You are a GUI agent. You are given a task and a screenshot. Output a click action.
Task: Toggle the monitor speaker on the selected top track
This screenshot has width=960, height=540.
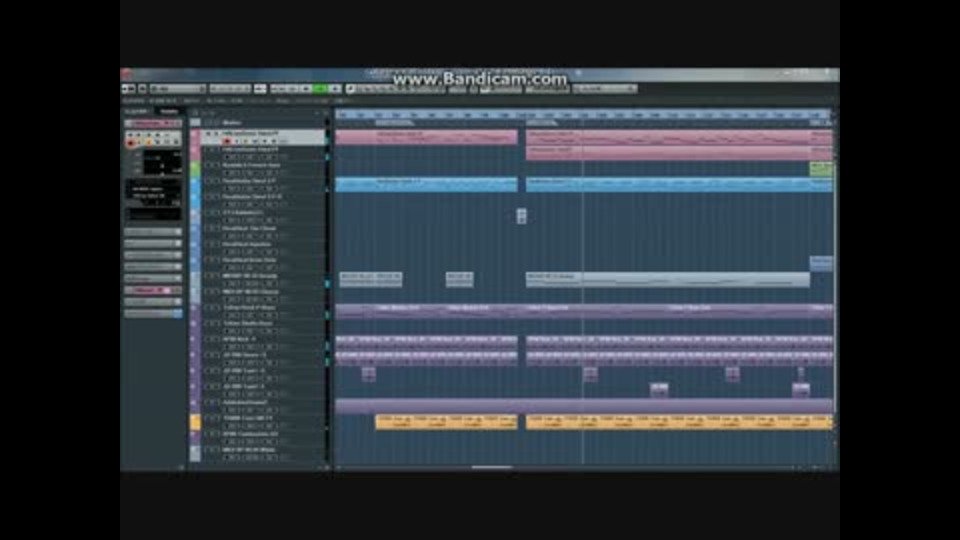coord(236,141)
